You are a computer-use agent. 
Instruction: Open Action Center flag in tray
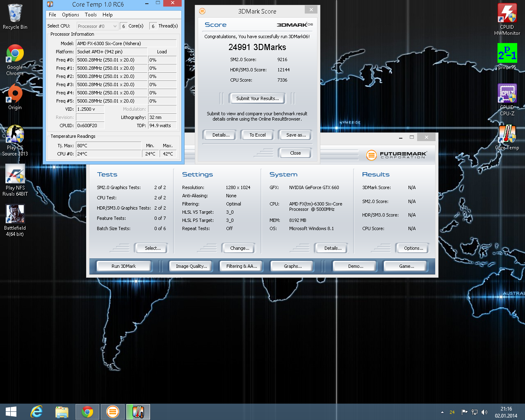(464, 412)
